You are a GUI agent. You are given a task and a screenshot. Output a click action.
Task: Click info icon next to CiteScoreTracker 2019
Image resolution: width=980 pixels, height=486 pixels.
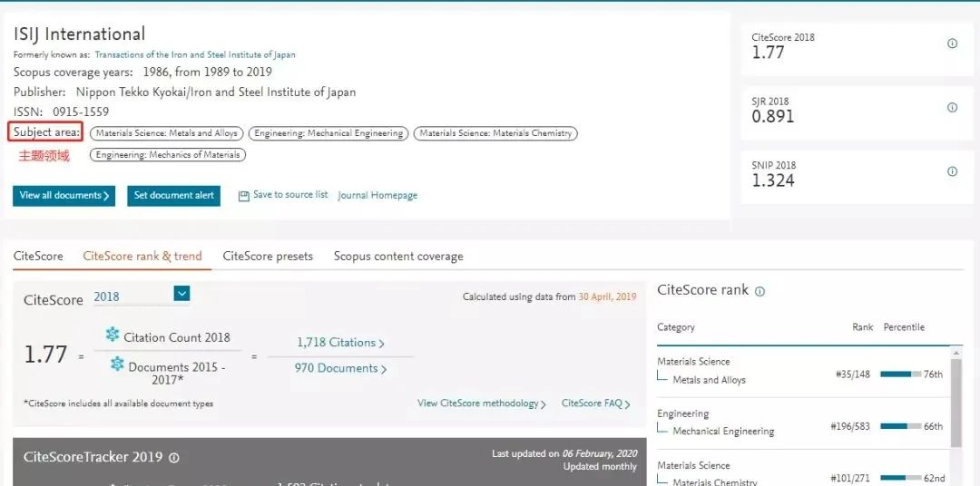[174, 458]
